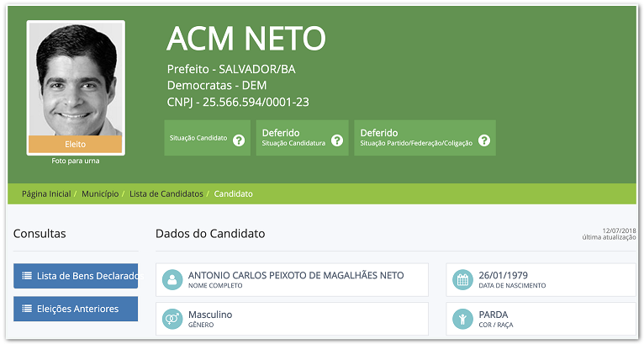Click help icon for Situação Partido/Federação/Coligação
Screen dimensions: 644x344
[483, 140]
